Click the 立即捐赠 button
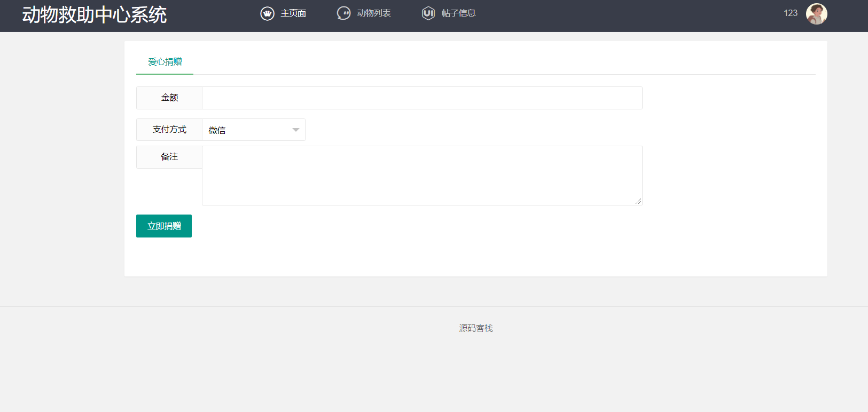The width and height of the screenshot is (868, 412). tap(164, 226)
